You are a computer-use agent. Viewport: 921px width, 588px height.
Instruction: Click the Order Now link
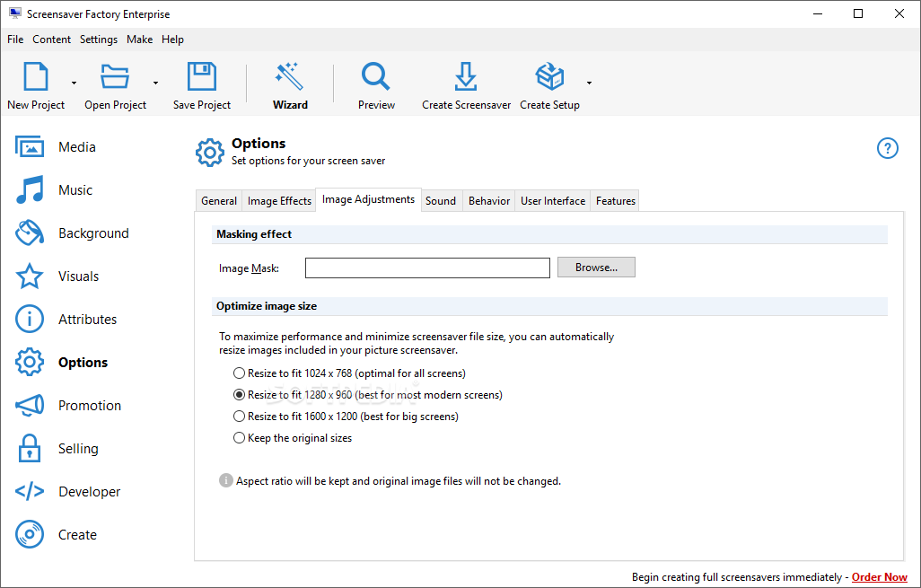click(880, 577)
